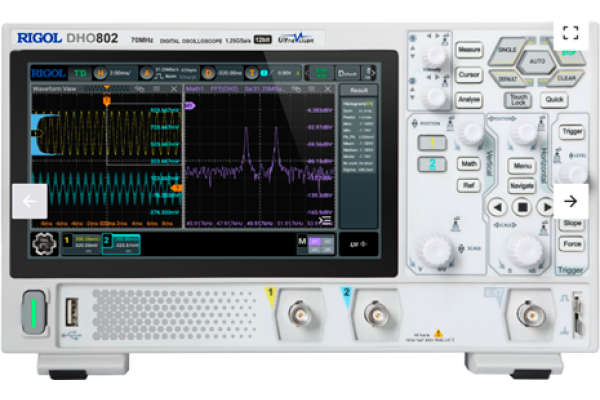600x400 pixels.
Task: Go to the next gallery image
Action: click(570, 200)
